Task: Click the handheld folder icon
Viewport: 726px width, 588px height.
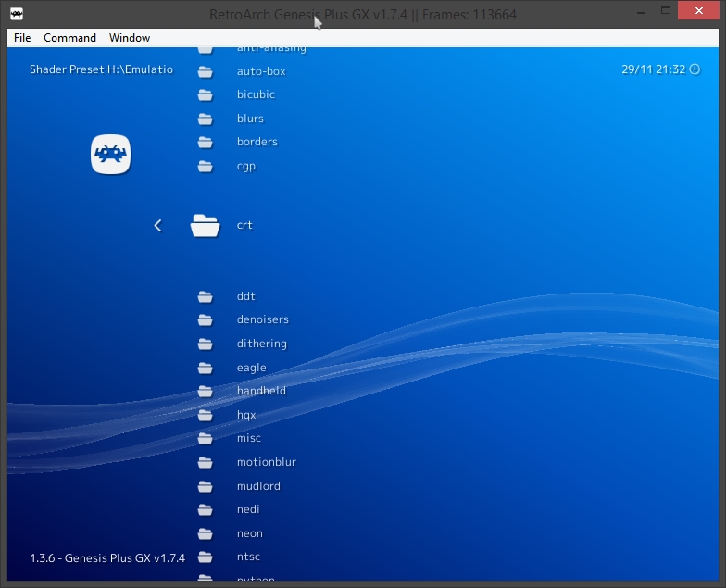Action: point(206,391)
